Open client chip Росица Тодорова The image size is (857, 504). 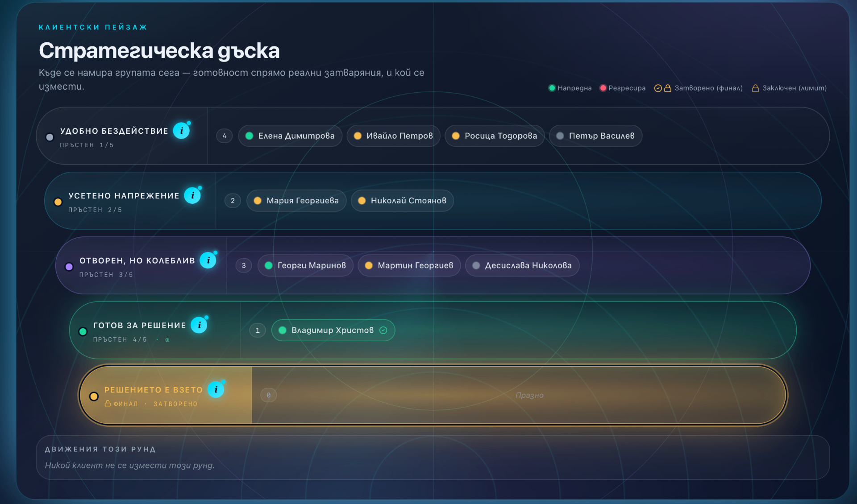[495, 136]
